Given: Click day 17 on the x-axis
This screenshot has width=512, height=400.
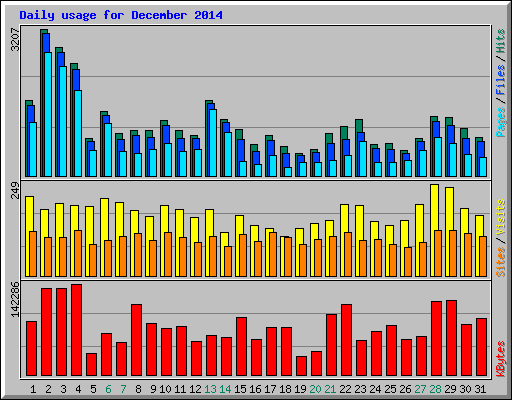Looking at the screenshot, I should pyautogui.click(x=270, y=389).
